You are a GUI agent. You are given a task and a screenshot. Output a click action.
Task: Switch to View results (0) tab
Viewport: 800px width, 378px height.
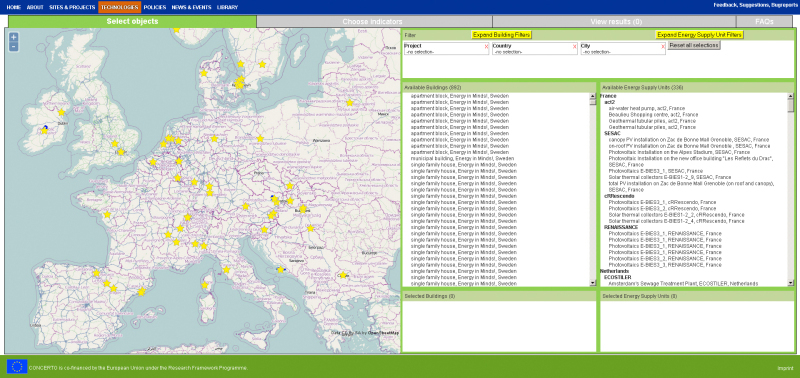614,21
